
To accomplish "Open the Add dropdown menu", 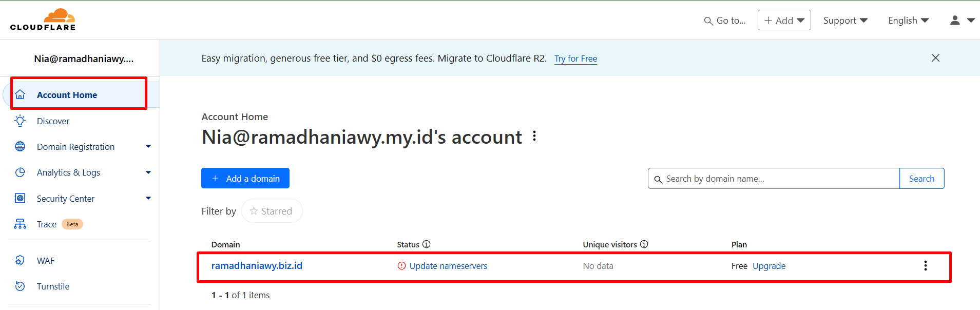I will [x=784, y=21].
